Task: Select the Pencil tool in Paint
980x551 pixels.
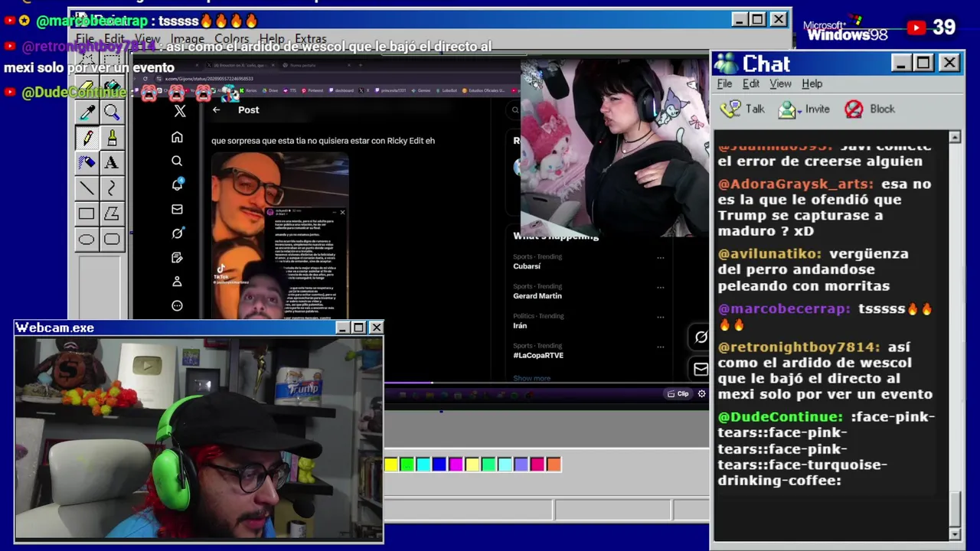Action: (87, 138)
